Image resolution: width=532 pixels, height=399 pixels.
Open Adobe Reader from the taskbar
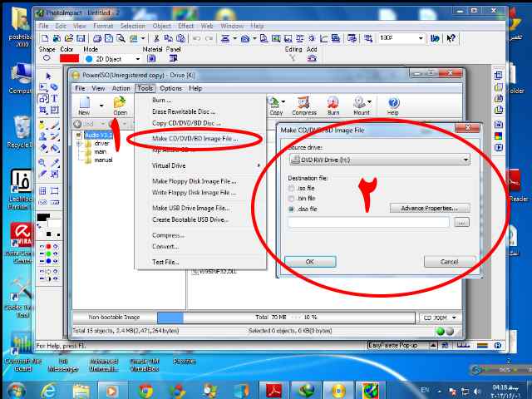(x=274, y=391)
